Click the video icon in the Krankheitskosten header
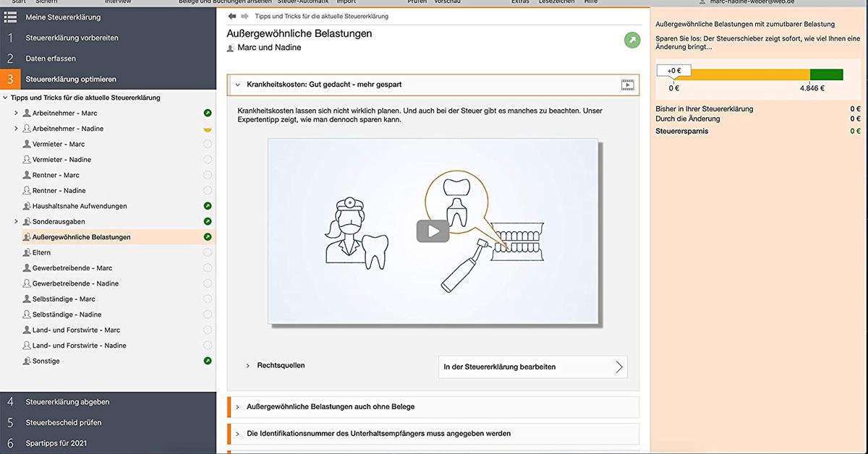Screen dimensions: 868x454 click(627, 85)
